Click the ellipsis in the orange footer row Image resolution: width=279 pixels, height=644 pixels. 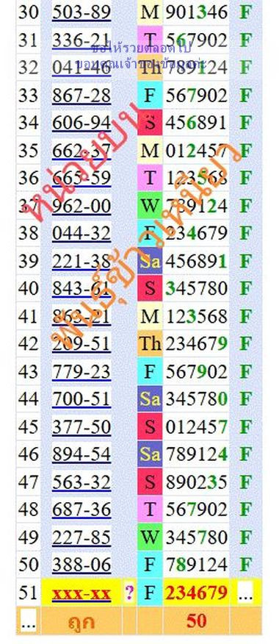27,621
